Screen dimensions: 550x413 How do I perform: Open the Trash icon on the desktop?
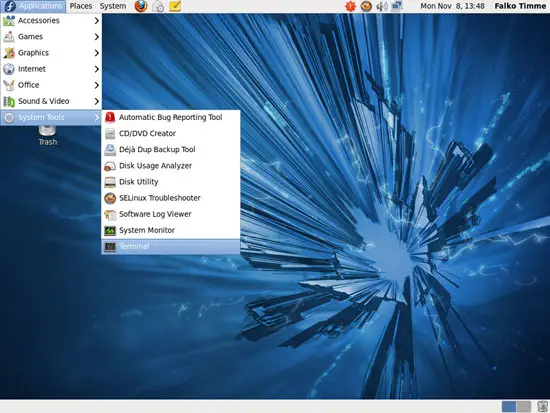47,136
